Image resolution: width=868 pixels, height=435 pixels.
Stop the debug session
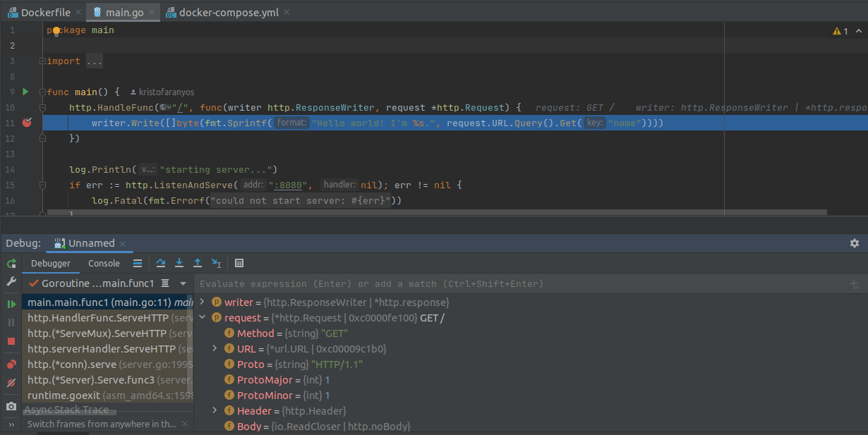pyautogui.click(x=11, y=341)
